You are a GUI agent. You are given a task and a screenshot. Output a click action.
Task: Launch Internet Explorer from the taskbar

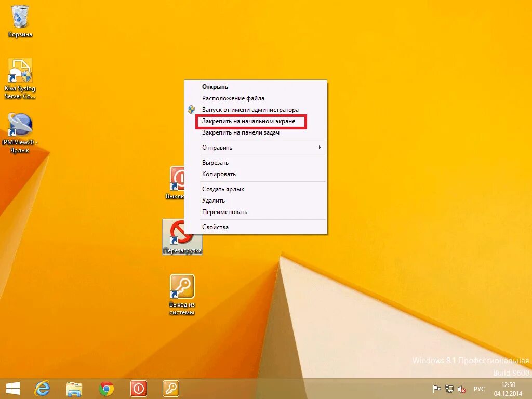coord(43,389)
